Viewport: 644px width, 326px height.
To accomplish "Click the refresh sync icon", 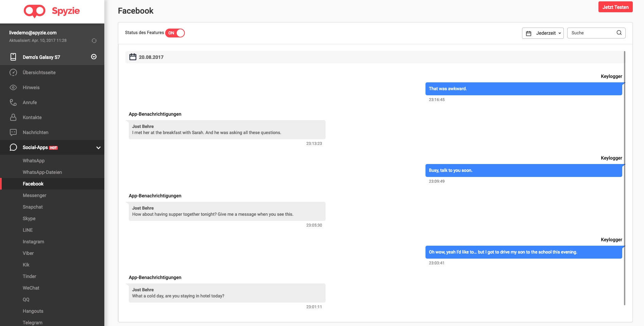I will tap(94, 41).
